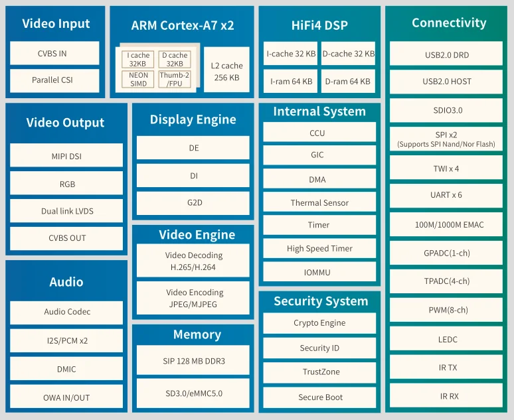Select the IR RX block
Viewport: 514px width, 420px height.
[446, 395]
